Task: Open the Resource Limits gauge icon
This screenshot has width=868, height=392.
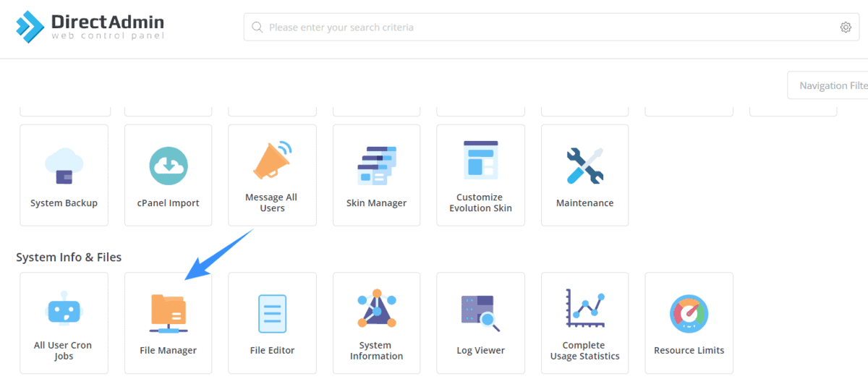Action: [689, 313]
